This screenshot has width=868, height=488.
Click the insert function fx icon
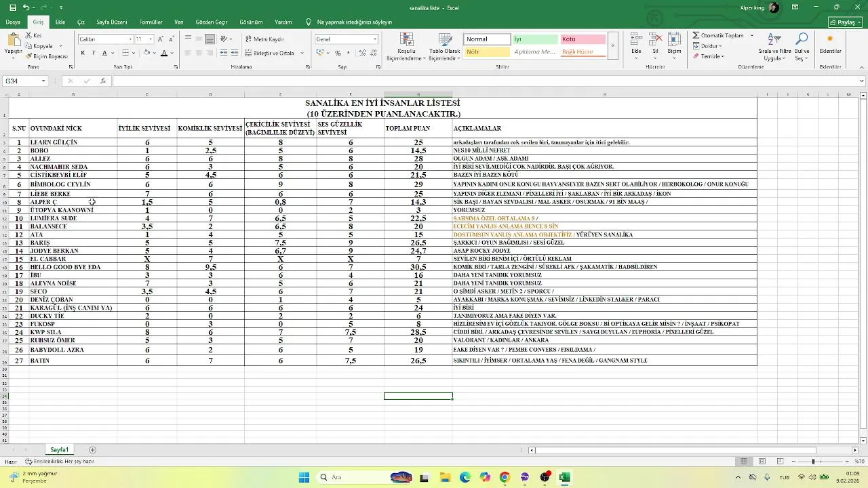pos(103,81)
